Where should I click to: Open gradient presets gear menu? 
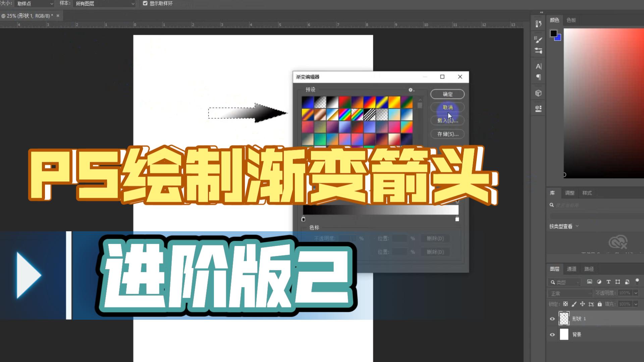point(411,90)
